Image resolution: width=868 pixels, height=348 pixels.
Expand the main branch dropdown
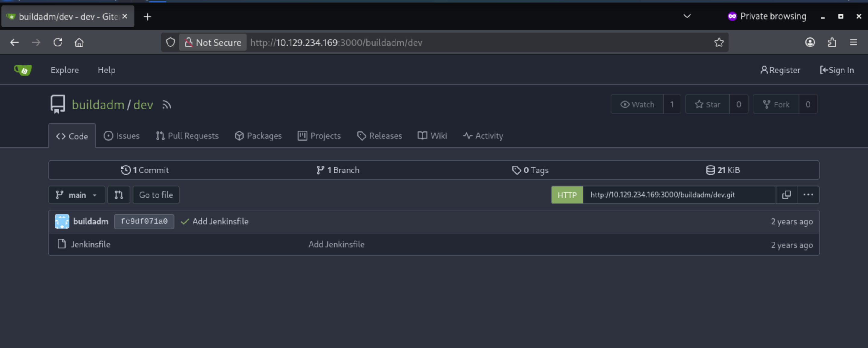(77, 195)
